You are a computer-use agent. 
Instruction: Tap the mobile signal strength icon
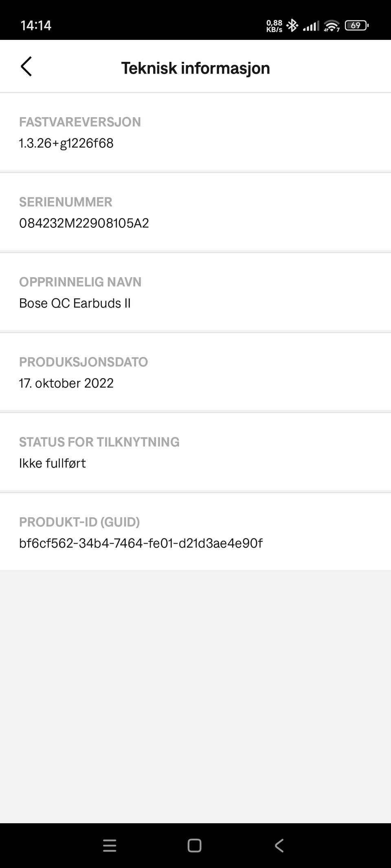[311, 26]
